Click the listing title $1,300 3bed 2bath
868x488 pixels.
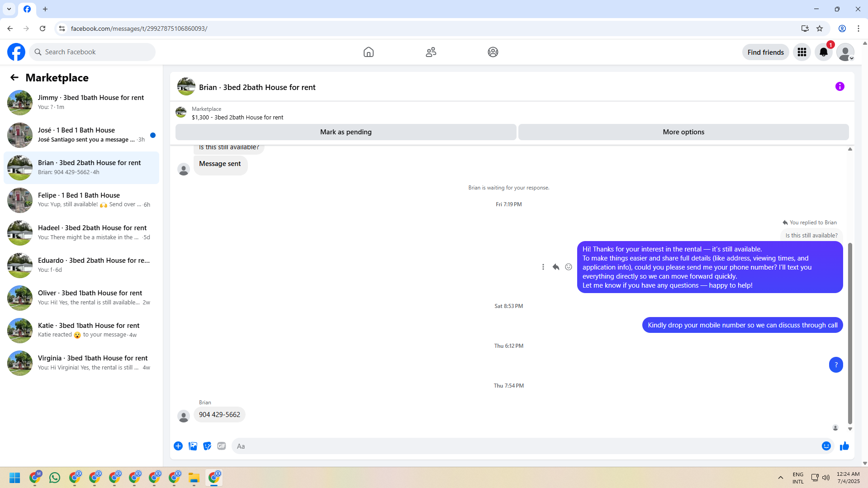click(x=237, y=117)
